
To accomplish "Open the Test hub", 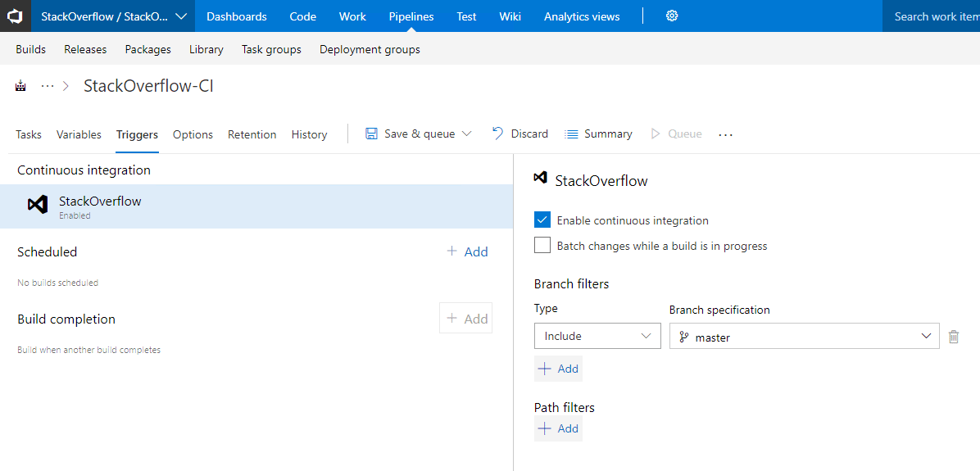I will [466, 17].
